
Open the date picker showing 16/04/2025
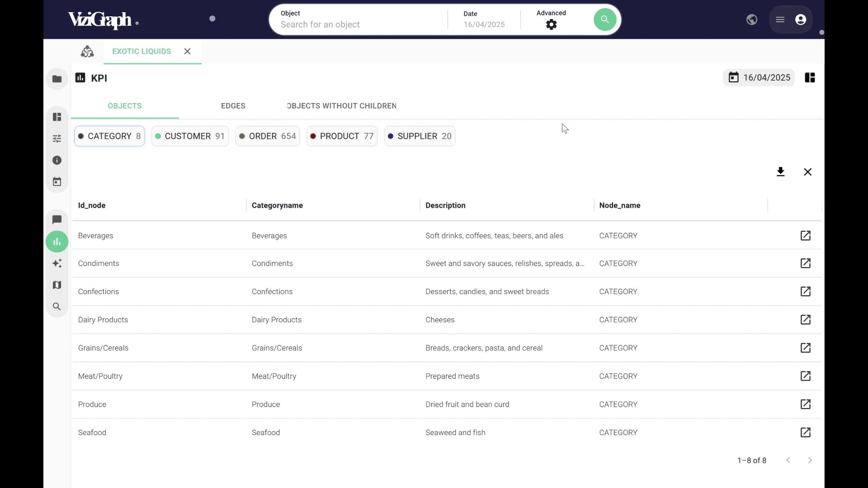click(x=759, y=77)
